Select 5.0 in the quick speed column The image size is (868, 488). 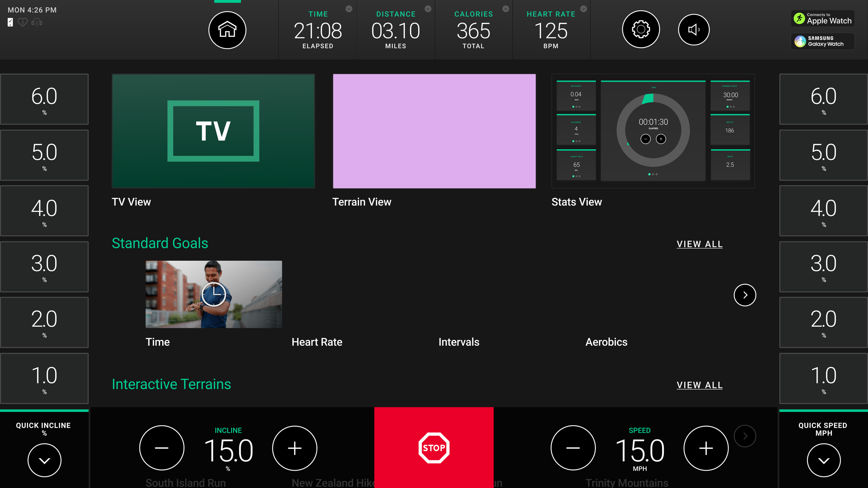[824, 155]
